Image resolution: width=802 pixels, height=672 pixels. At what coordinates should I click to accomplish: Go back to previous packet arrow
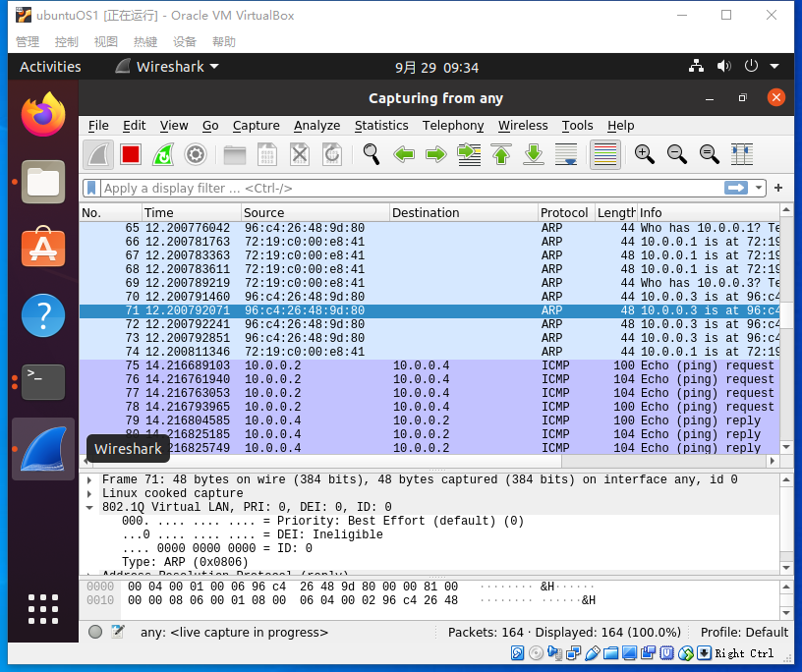click(x=404, y=154)
